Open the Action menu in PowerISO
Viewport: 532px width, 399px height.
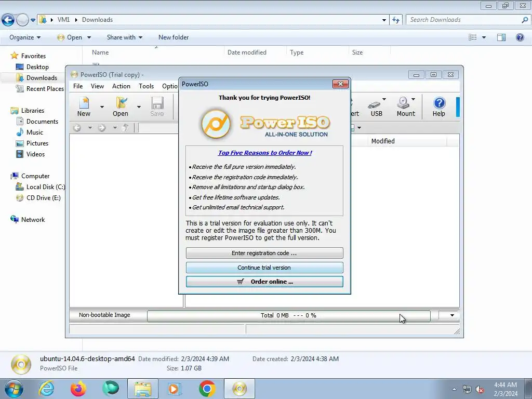[x=121, y=86]
